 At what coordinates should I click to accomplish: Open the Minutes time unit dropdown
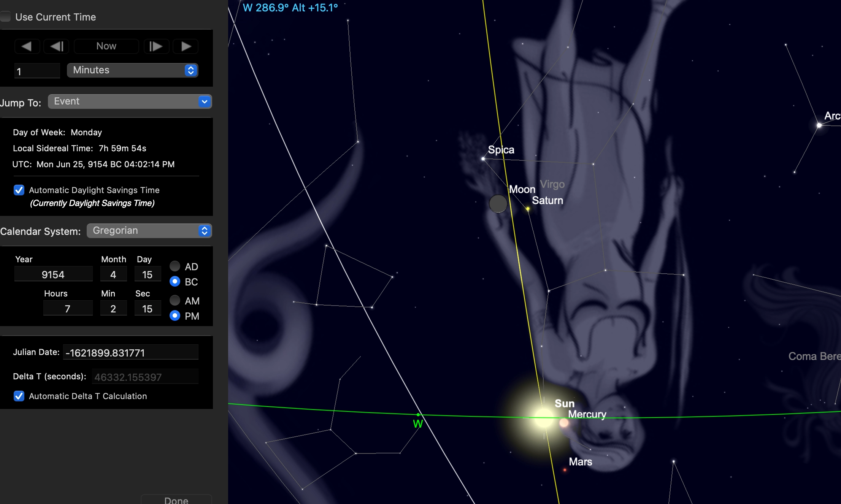point(132,70)
